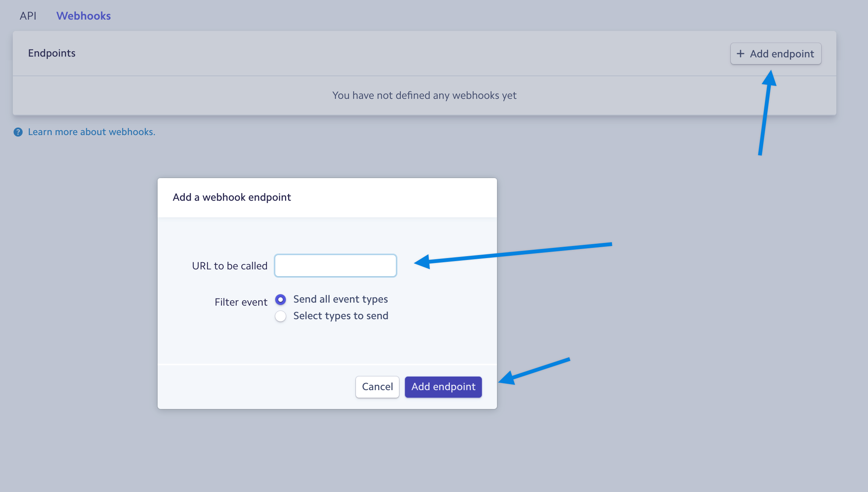Click the Endpoints section heading
868x492 pixels.
pos(52,53)
